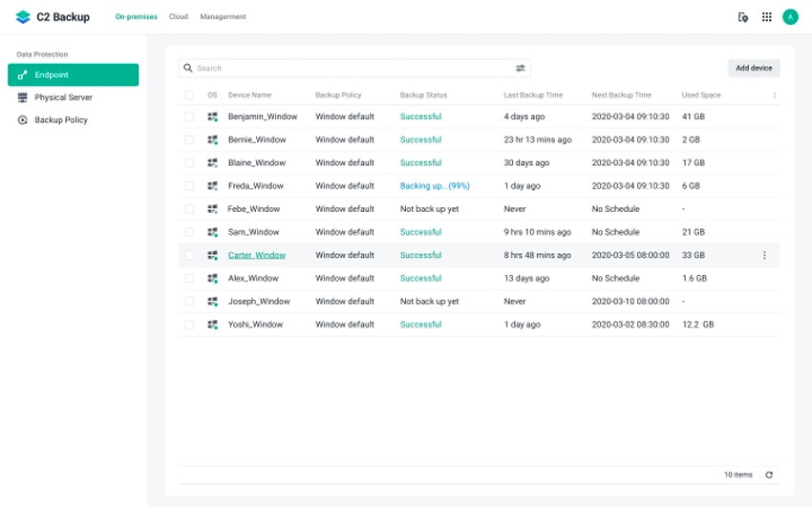The image size is (812, 507).
Task: Open the column options menu in table header
Action: coord(774,95)
